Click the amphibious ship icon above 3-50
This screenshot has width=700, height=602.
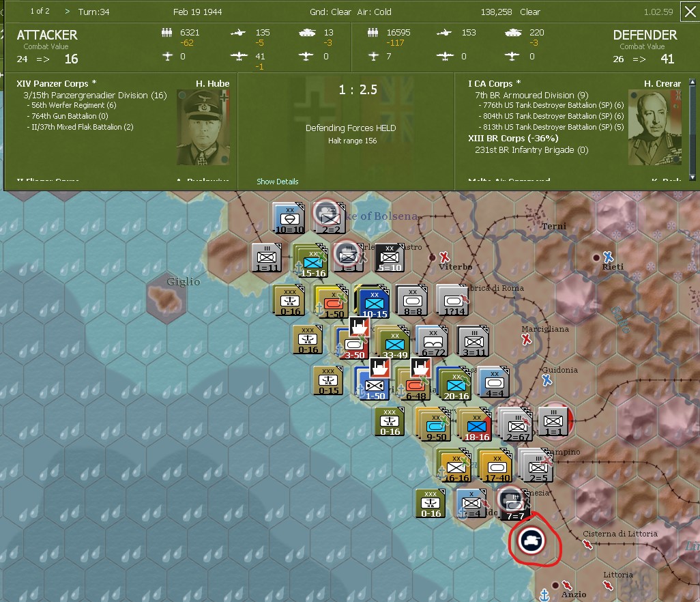click(x=359, y=326)
